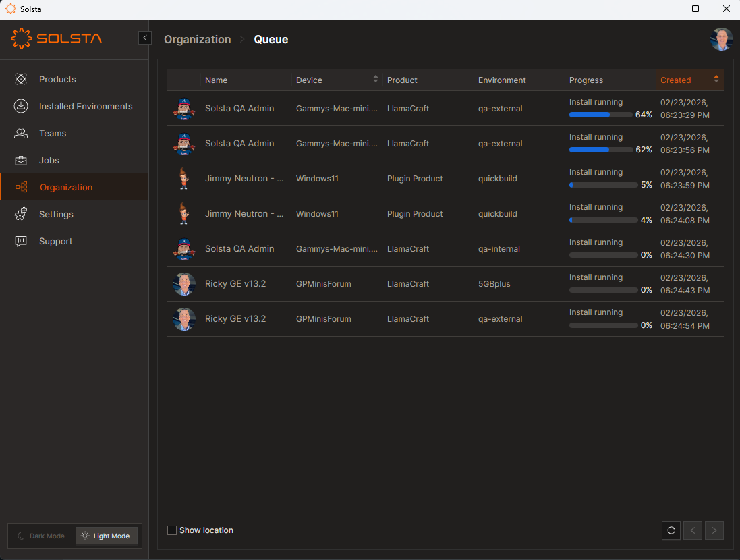This screenshot has height=560, width=740.
Task: Click Solsta QA Admin name in 64% row
Action: tap(239, 108)
